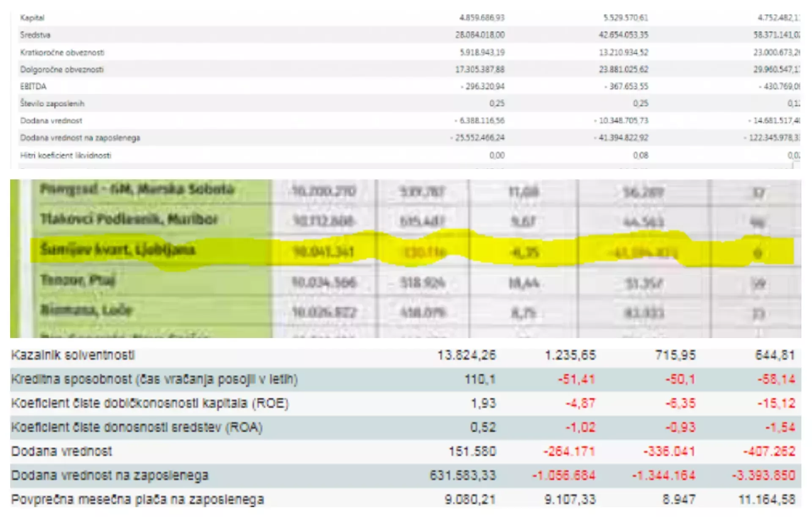Select the red ROE value -4,87

tap(580, 403)
